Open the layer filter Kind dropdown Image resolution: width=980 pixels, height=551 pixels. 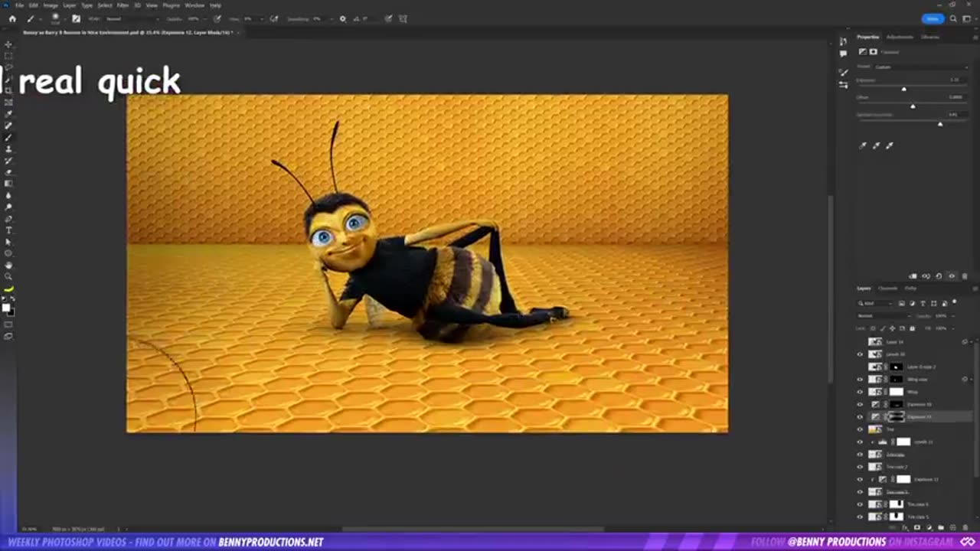(x=875, y=303)
